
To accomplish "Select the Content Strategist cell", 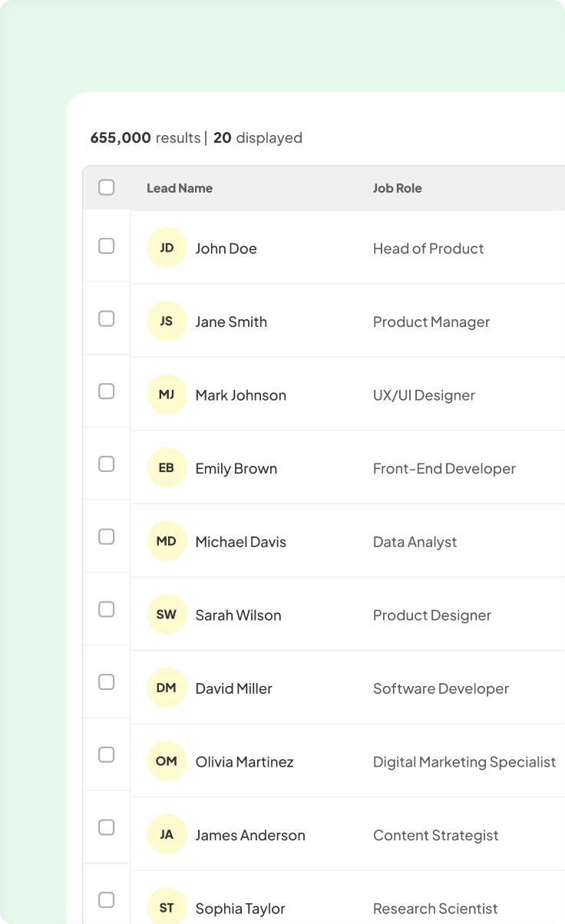I will (x=436, y=835).
